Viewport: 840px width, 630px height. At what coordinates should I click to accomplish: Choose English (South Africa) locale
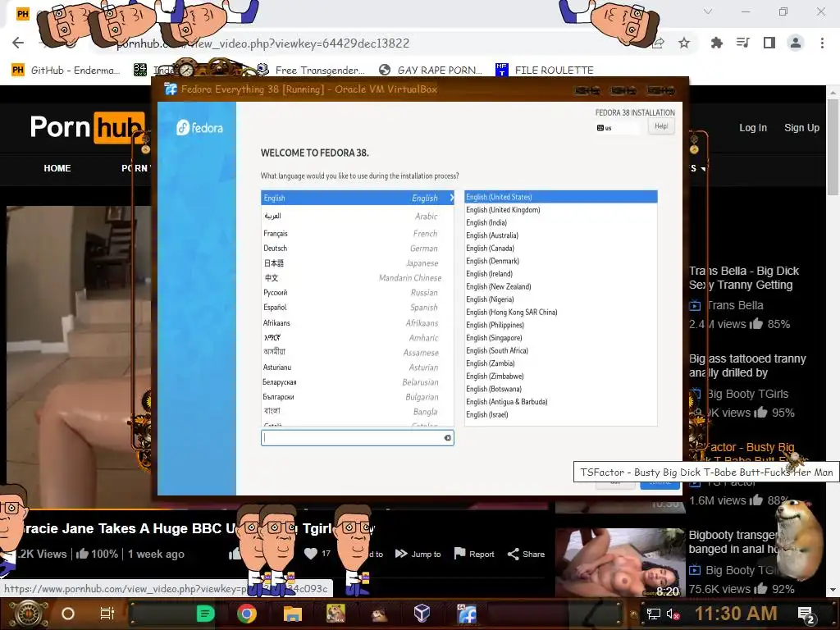pos(561,351)
